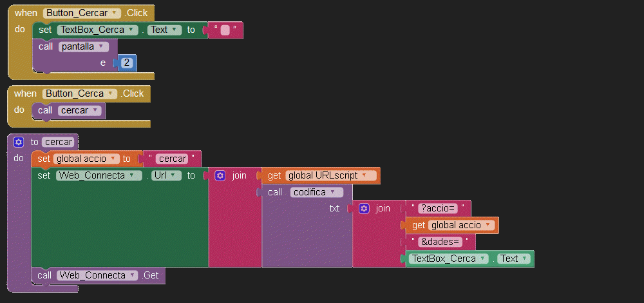Click the empty text string field

pyautogui.click(x=225, y=30)
